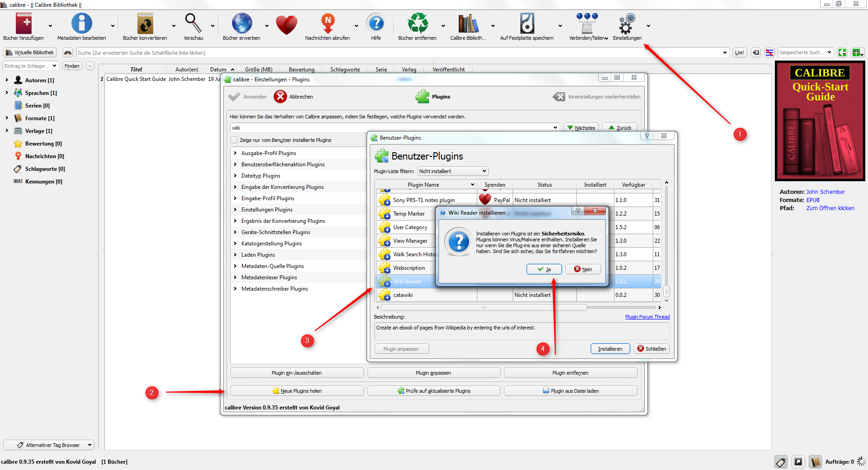The width and height of the screenshot is (868, 470).
Task: Click the Bücher hinzufügen toolbar icon
Action: pyautogui.click(x=24, y=24)
